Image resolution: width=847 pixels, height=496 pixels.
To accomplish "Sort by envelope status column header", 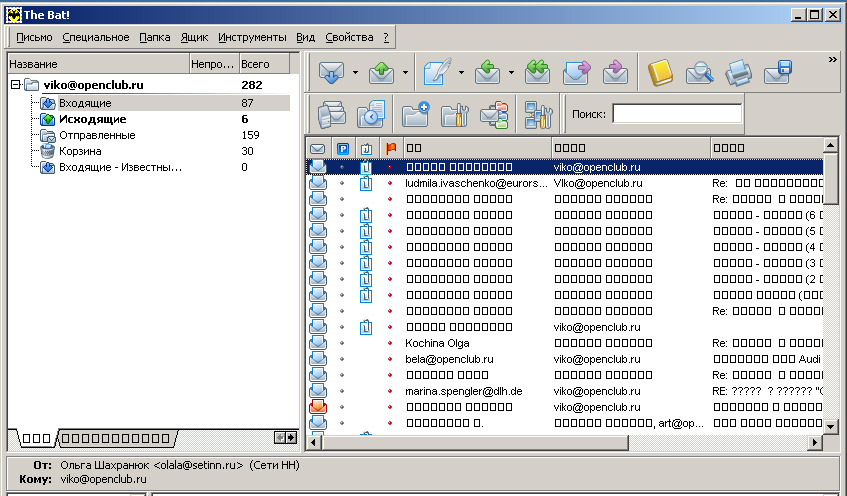I will click(x=318, y=148).
